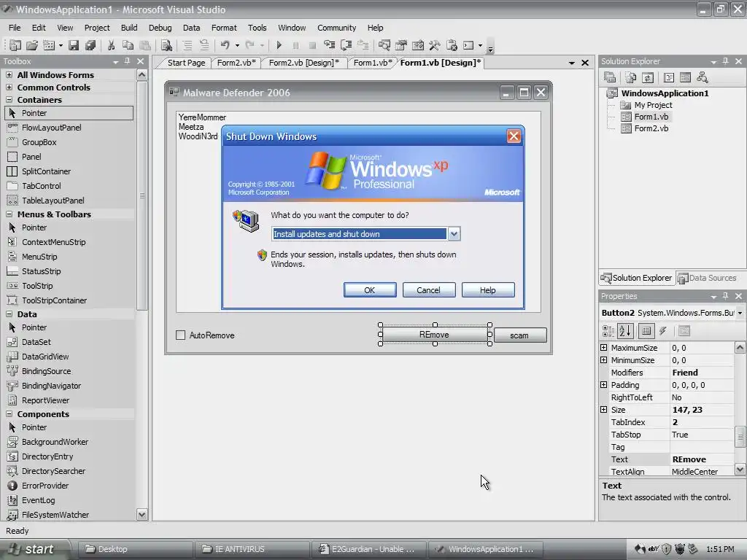Viewport: 747px width, 560px height.
Task: Open the File menu
Action: pos(15,28)
